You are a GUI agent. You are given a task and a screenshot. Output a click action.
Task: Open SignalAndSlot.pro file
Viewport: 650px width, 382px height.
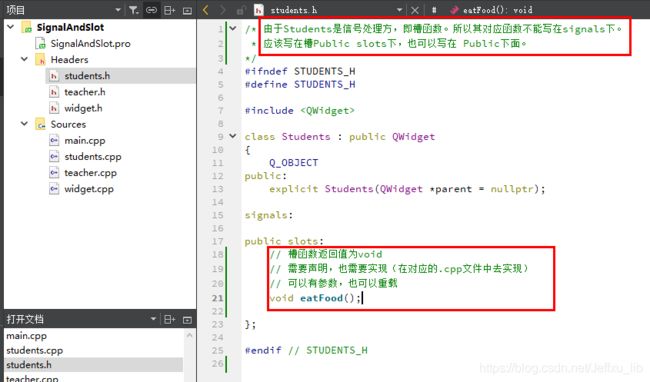pos(90,44)
